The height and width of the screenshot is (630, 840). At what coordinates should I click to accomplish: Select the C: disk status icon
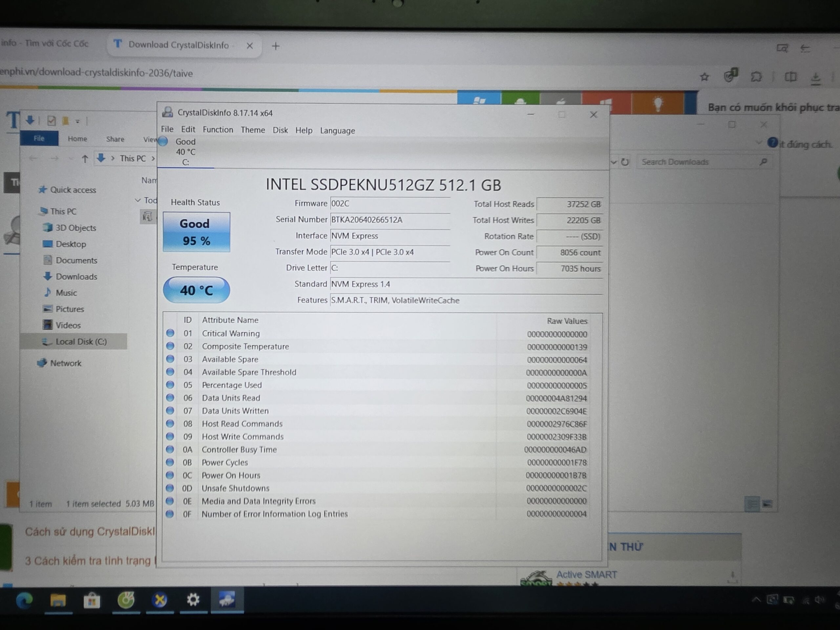click(163, 141)
